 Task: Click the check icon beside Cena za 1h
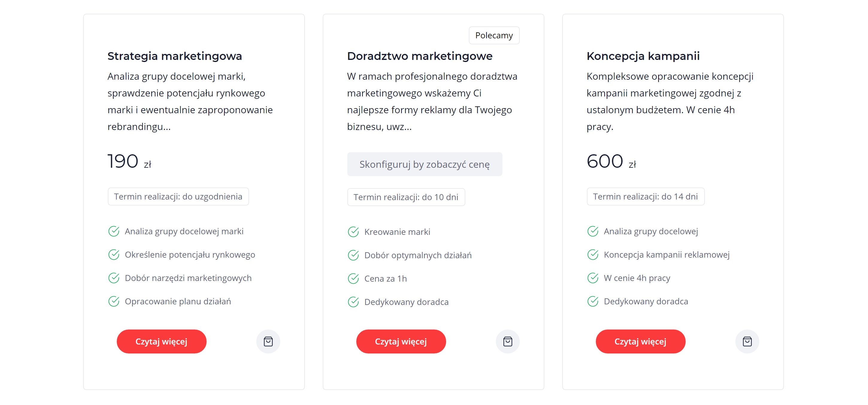(353, 279)
